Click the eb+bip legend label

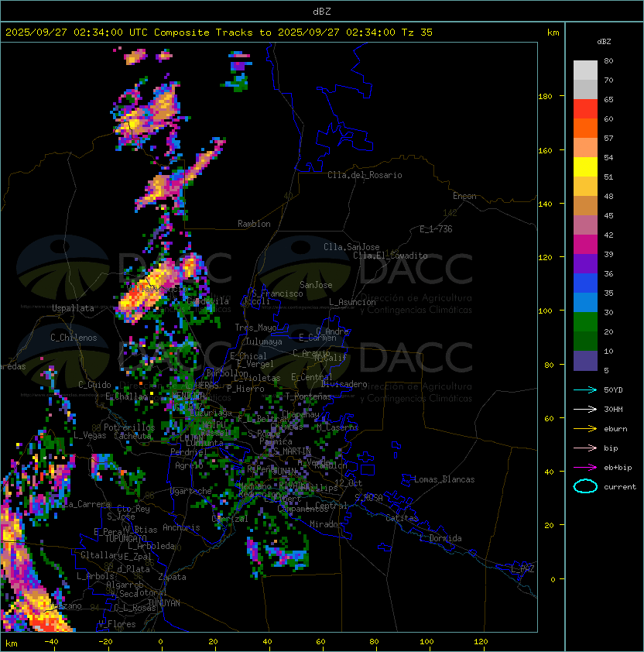click(618, 468)
